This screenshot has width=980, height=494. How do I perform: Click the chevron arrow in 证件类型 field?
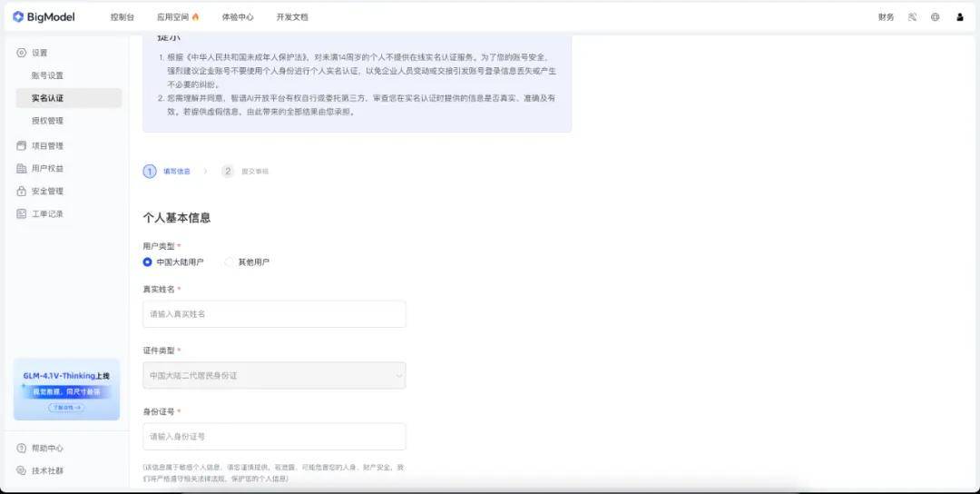pos(398,376)
